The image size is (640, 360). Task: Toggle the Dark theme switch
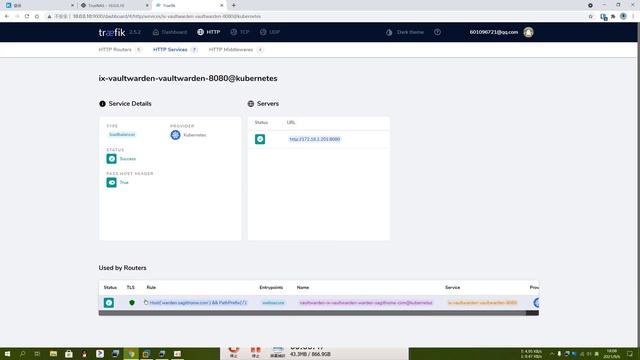pos(405,32)
